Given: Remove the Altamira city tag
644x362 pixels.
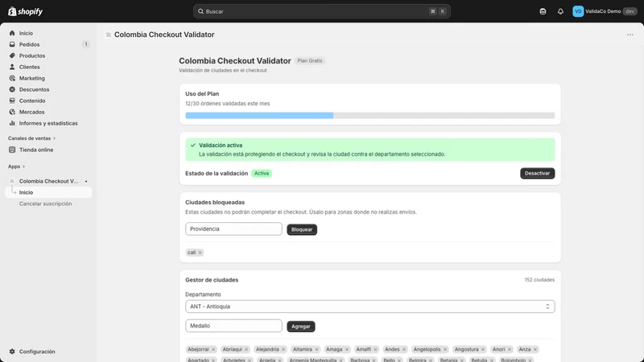Looking at the screenshot, I should tap(316, 350).
